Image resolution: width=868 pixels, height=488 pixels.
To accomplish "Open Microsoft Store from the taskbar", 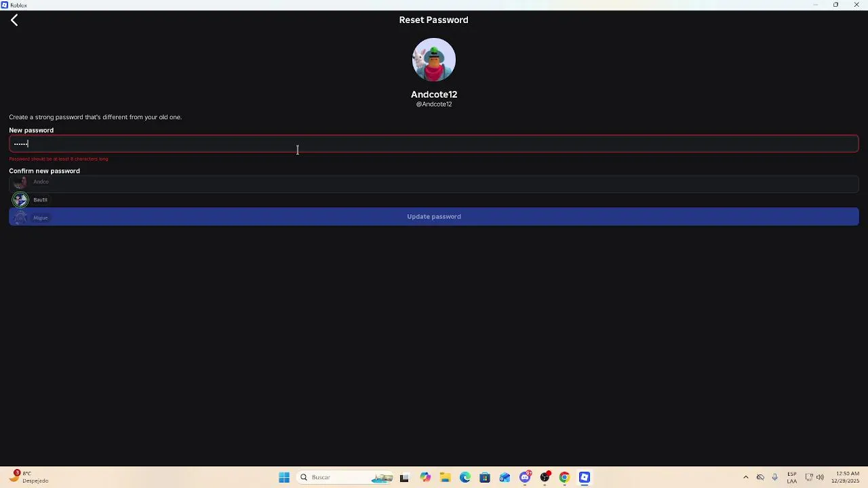I will (x=485, y=478).
